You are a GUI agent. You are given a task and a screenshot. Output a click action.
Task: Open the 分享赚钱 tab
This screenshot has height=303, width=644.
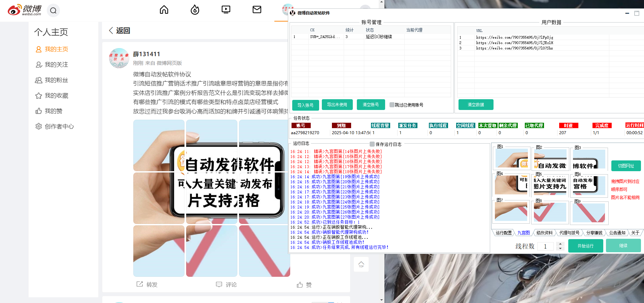point(594,232)
